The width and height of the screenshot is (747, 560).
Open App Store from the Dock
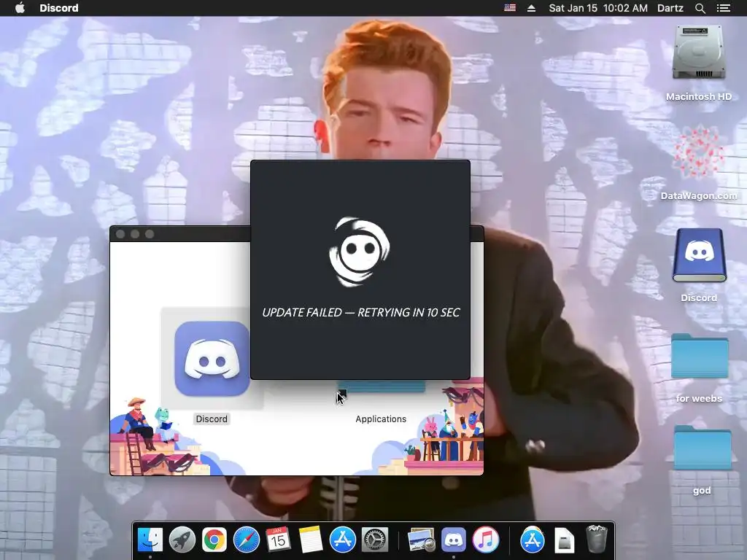tap(343, 540)
